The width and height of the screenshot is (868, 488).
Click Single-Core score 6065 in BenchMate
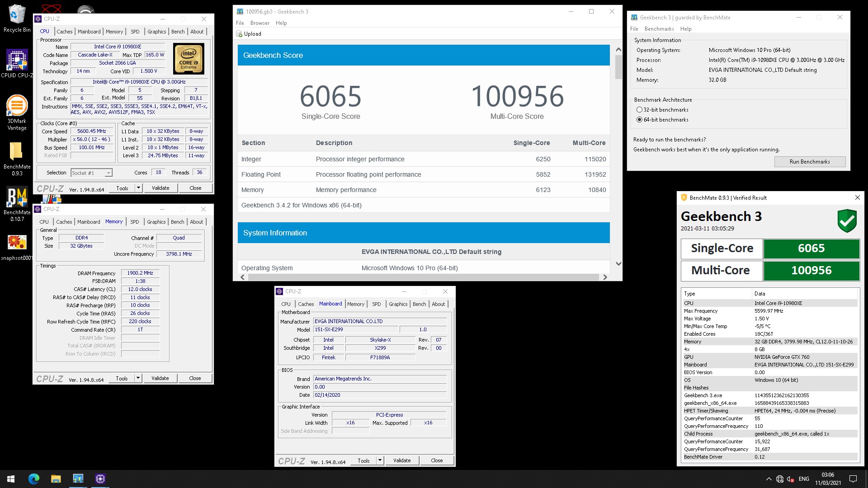[811, 248]
